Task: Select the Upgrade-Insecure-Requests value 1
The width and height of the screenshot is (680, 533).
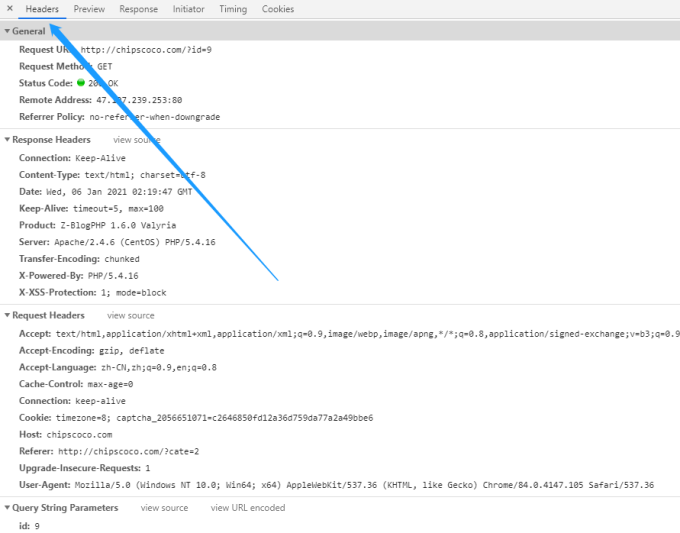Action: [148, 468]
